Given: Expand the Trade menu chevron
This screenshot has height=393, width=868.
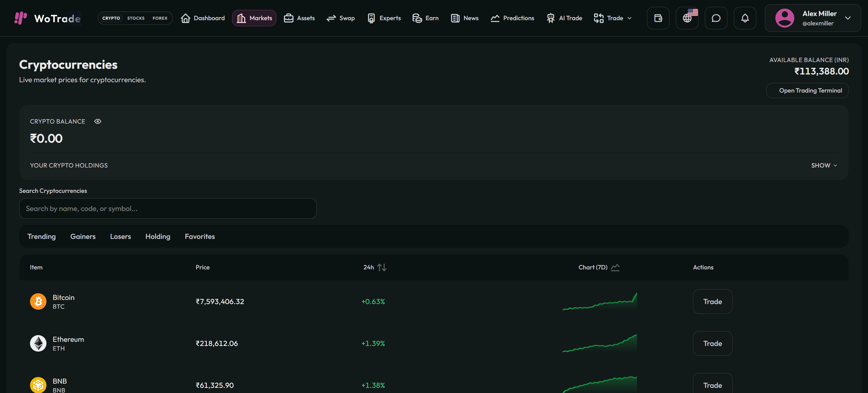Looking at the screenshot, I should pyautogui.click(x=630, y=18).
